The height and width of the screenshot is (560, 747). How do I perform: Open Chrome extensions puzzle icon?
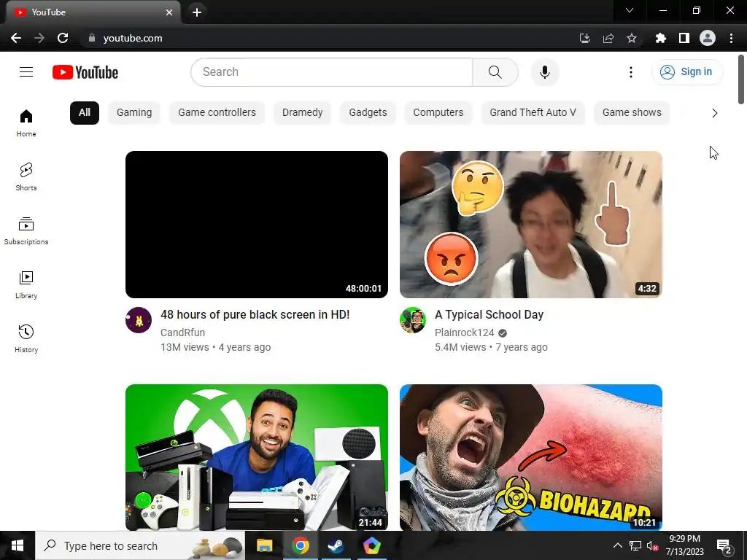point(660,38)
